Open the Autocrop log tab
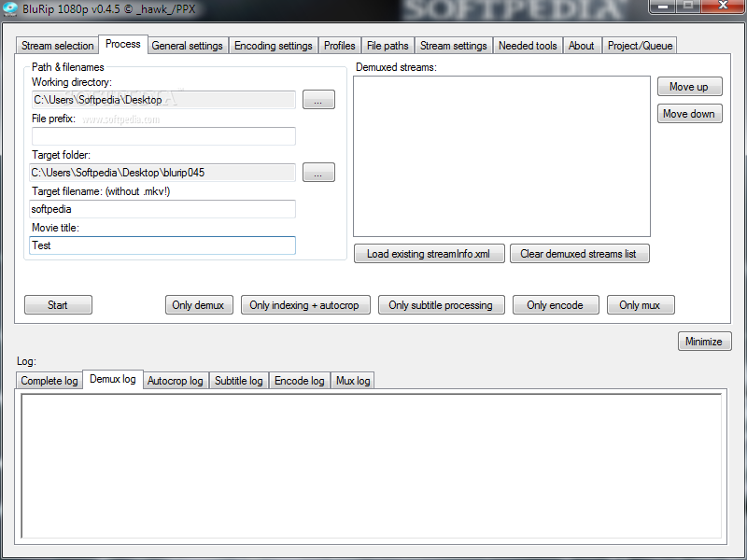The image size is (747, 560). [x=176, y=381]
